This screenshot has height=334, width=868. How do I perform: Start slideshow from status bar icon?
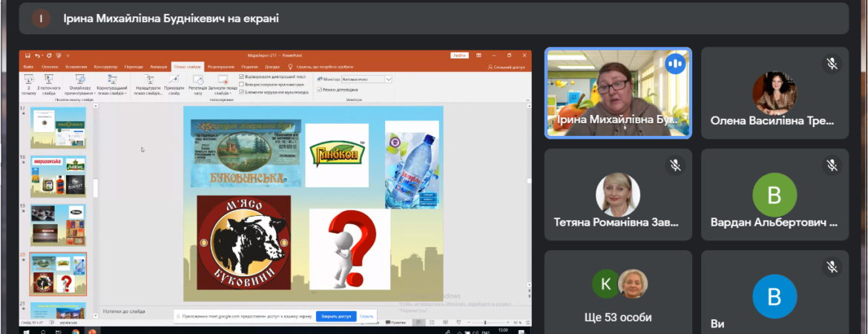point(458,322)
